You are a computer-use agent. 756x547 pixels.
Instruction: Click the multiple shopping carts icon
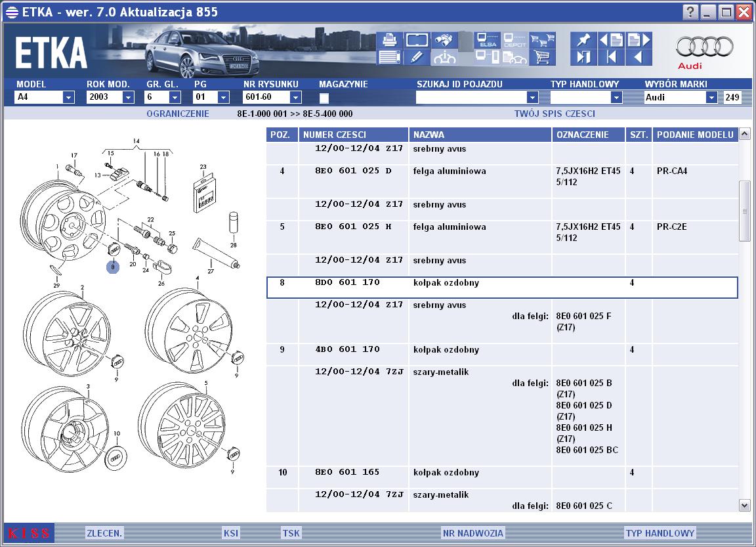(543, 40)
